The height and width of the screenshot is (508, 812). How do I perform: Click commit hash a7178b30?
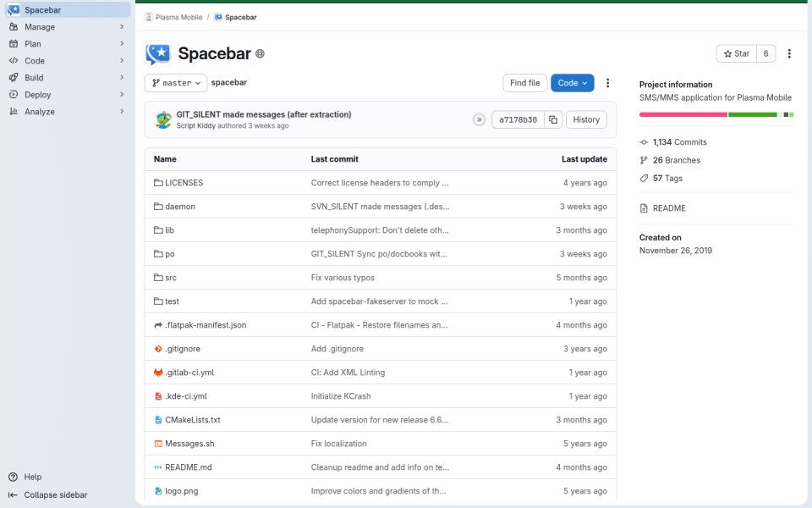(x=518, y=119)
